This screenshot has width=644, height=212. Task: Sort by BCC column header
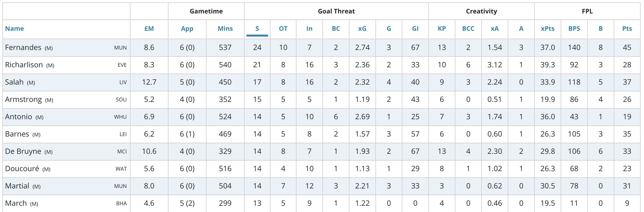coord(468,28)
